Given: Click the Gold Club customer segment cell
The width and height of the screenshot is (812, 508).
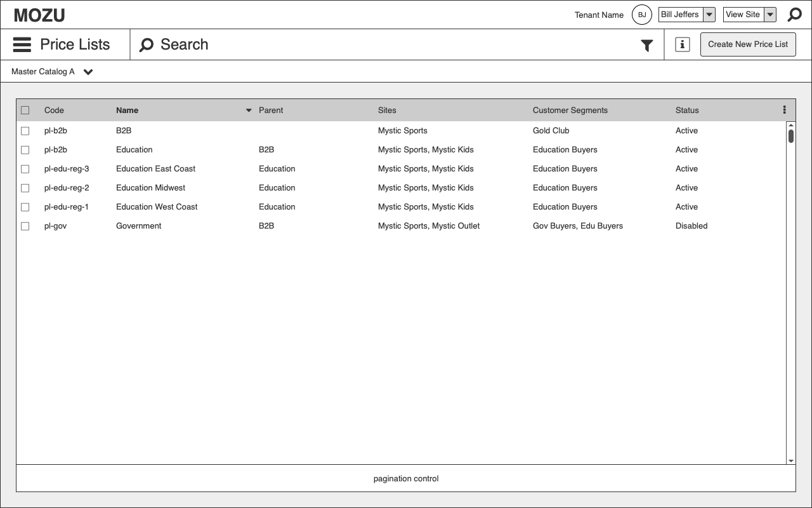Looking at the screenshot, I should click(x=551, y=131).
